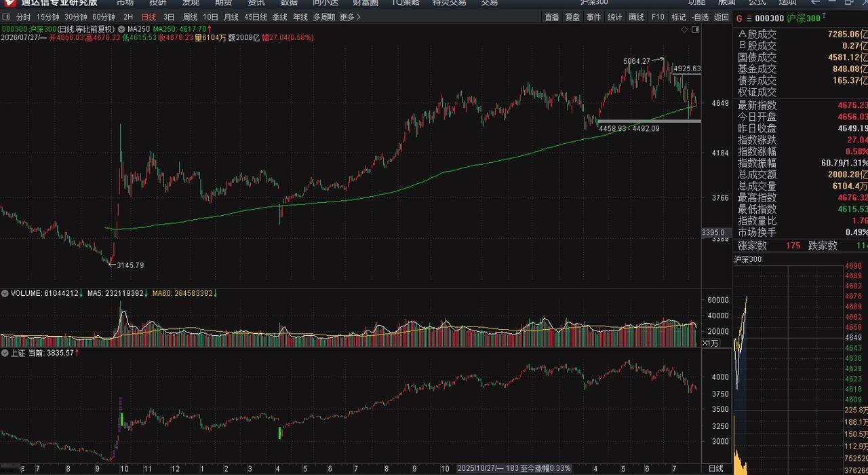Click the 通达信 red logo icon

[9, 3]
